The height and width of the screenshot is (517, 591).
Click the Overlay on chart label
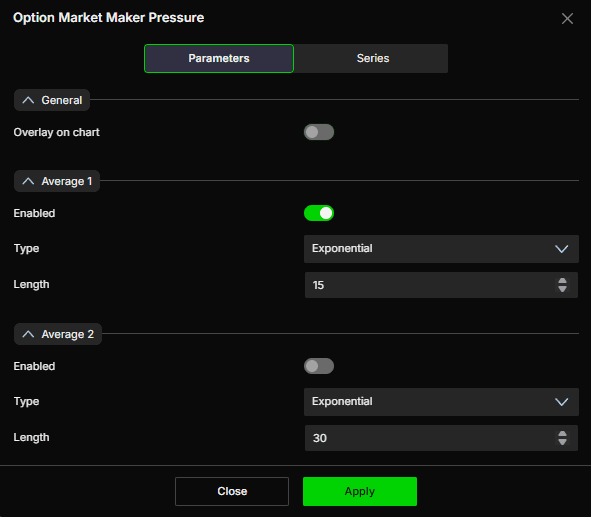tap(57, 132)
